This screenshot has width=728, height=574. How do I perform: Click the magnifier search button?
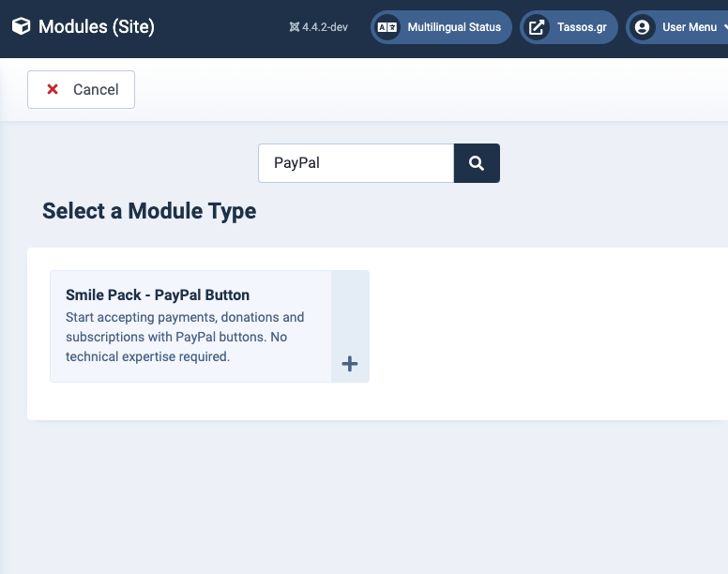(x=477, y=163)
